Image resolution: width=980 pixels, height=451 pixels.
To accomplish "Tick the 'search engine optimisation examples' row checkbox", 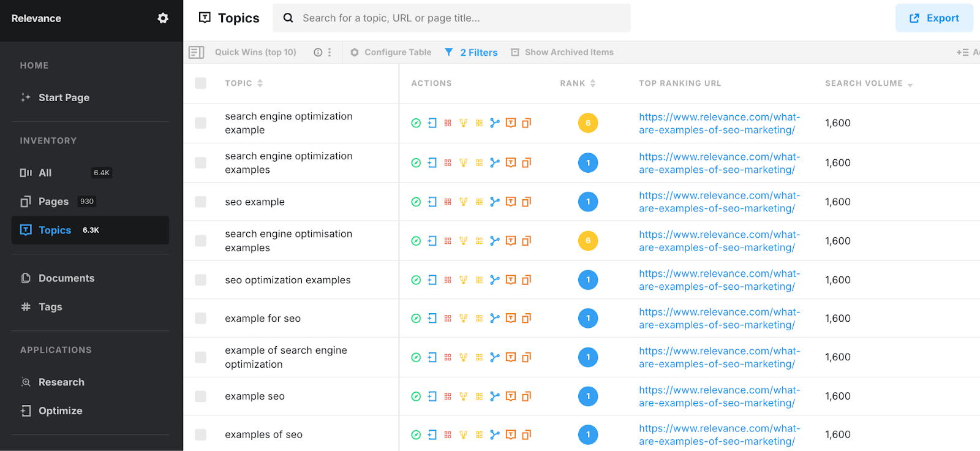I will (x=200, y=241).
